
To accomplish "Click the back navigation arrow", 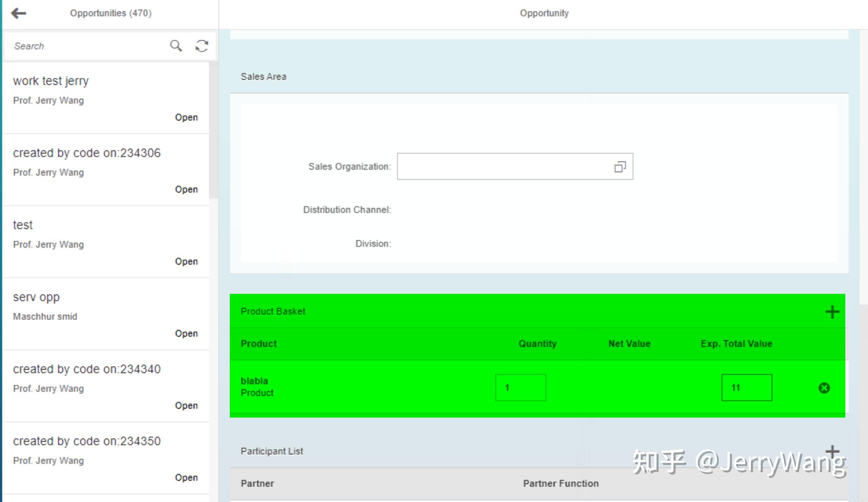I will pos(19,13).
